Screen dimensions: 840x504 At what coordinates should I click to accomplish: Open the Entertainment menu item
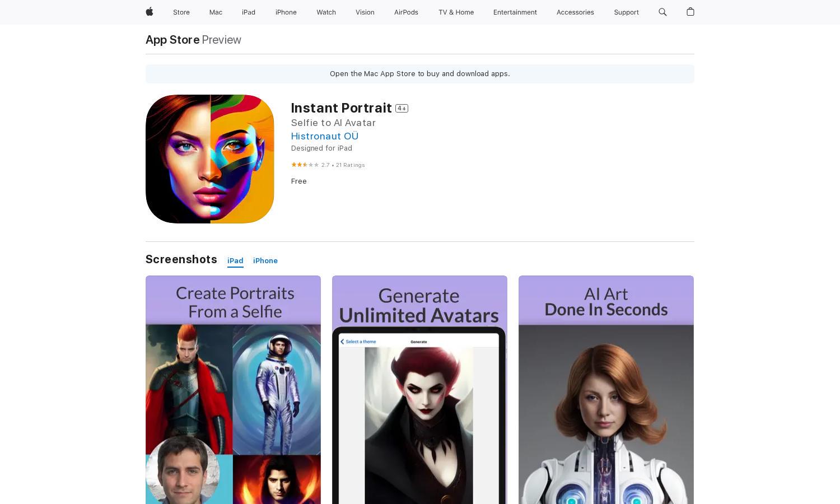click(515, 12)
